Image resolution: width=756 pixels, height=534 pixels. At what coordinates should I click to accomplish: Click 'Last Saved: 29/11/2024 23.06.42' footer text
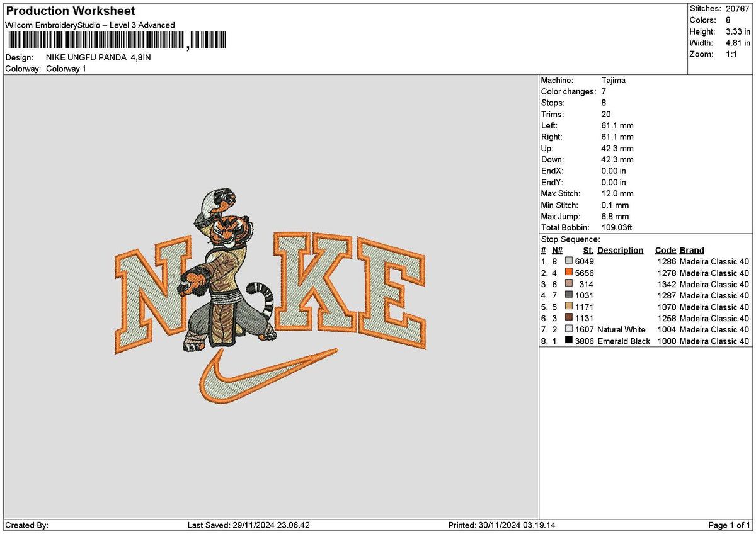pos(249,525)
